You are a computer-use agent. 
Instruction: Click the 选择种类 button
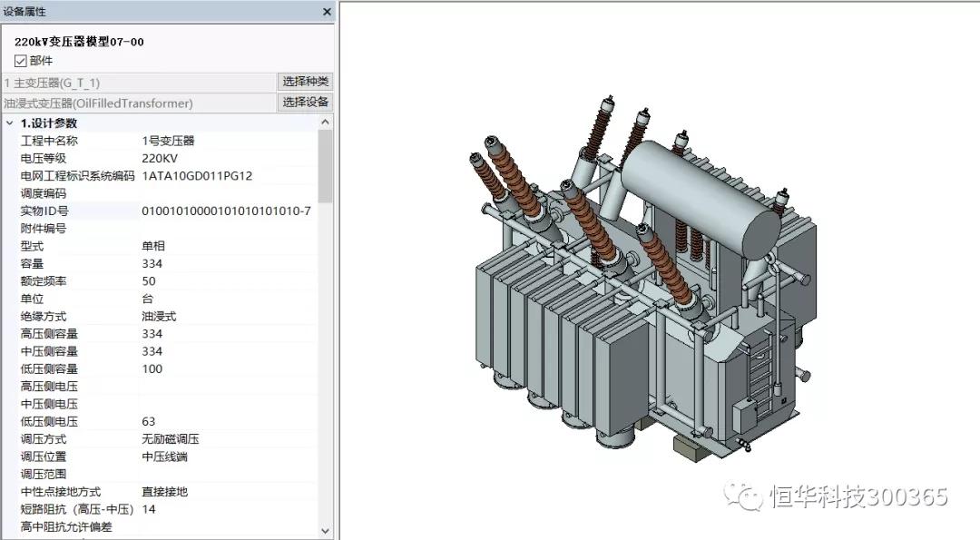(x=305, y=82)
